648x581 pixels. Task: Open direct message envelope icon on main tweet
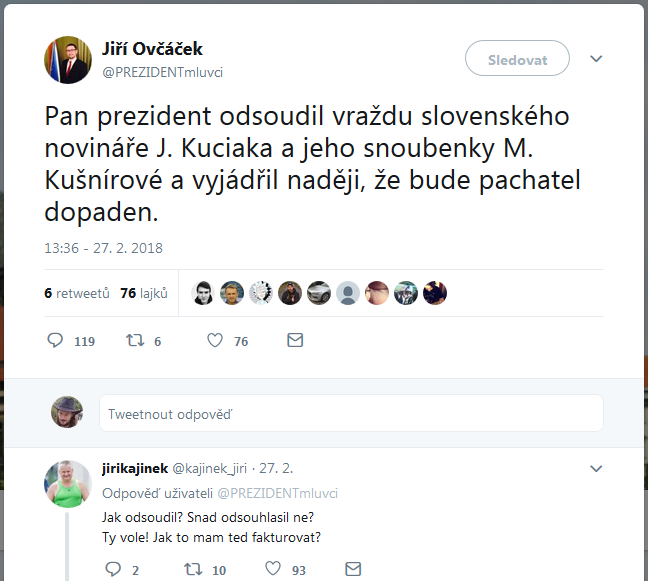(295, 341)
